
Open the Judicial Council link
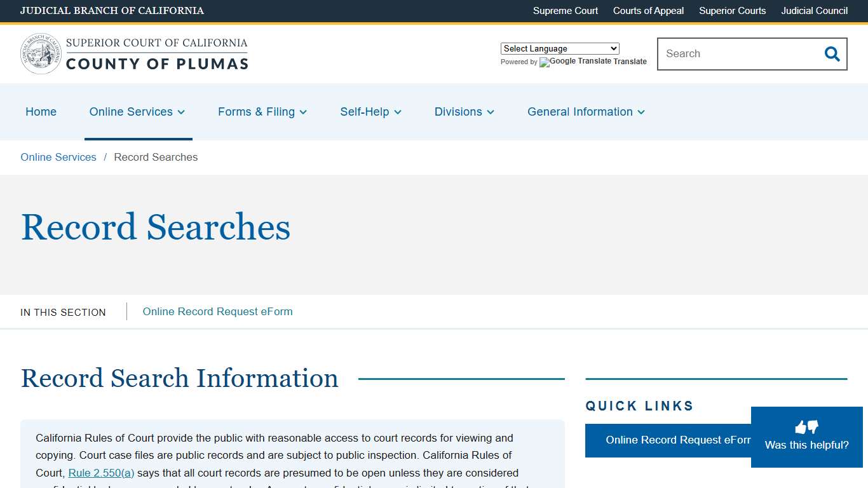tap(814, 11)
